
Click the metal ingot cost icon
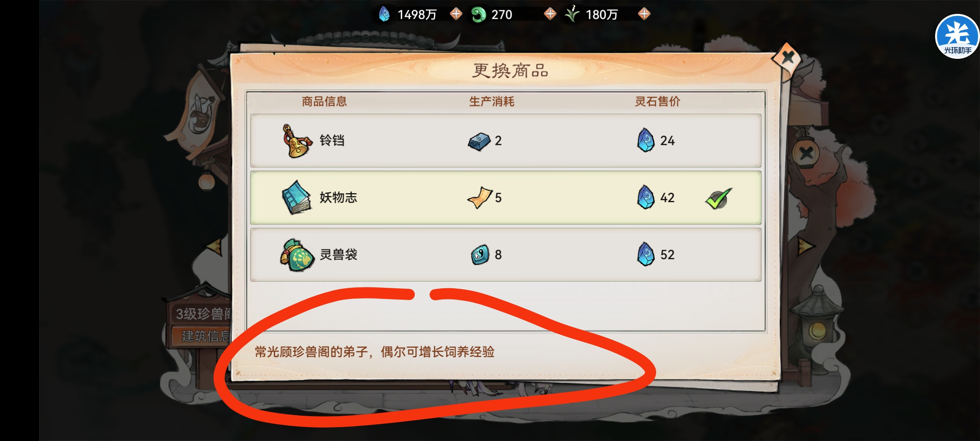point(479,142)
